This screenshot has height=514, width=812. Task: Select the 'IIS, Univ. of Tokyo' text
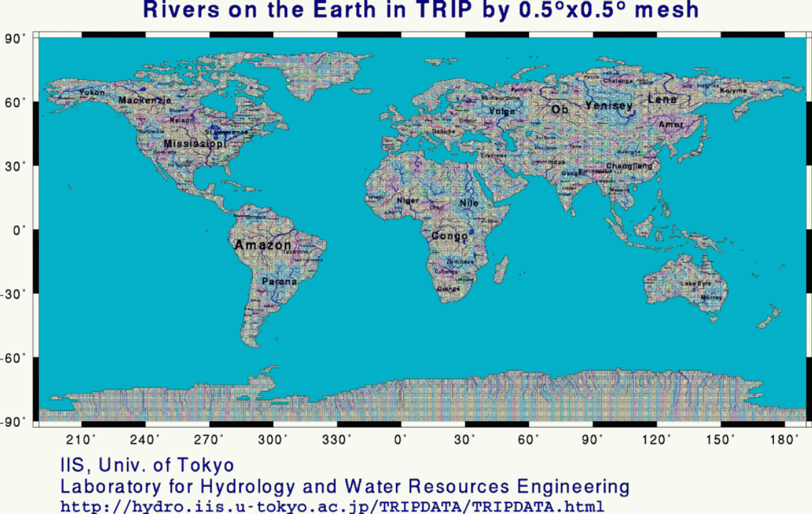click(x=147, y=466)
